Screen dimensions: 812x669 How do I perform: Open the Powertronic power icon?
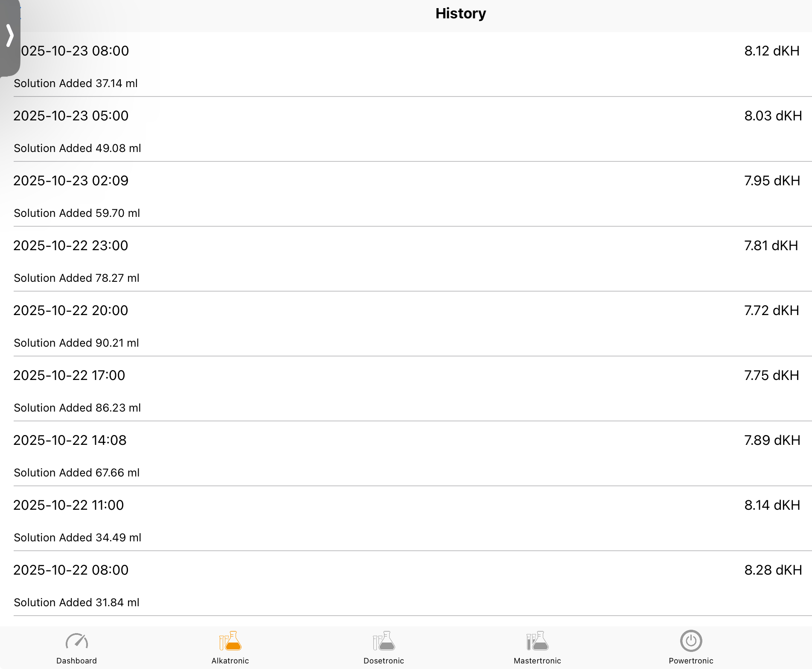691,641
